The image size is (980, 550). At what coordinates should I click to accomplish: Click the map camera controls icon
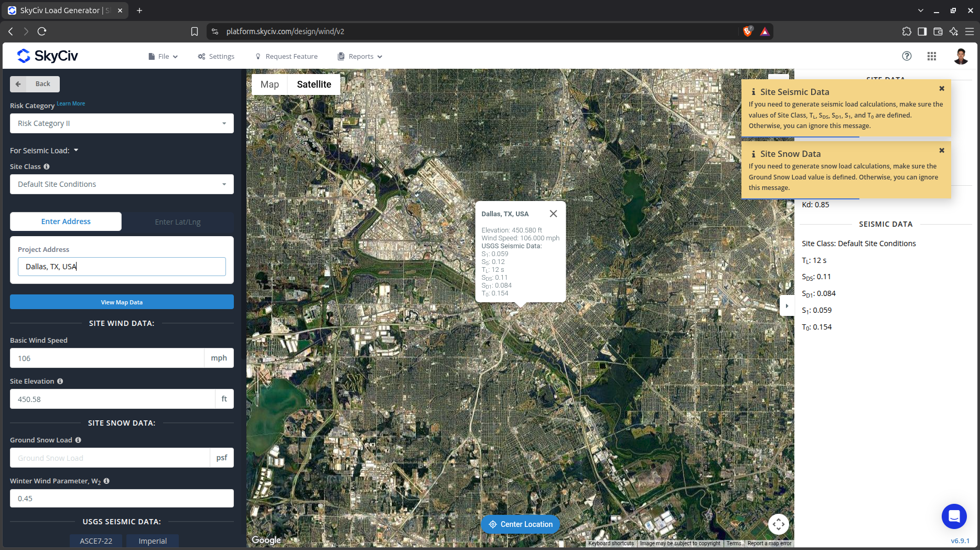[x=779, y=524]
